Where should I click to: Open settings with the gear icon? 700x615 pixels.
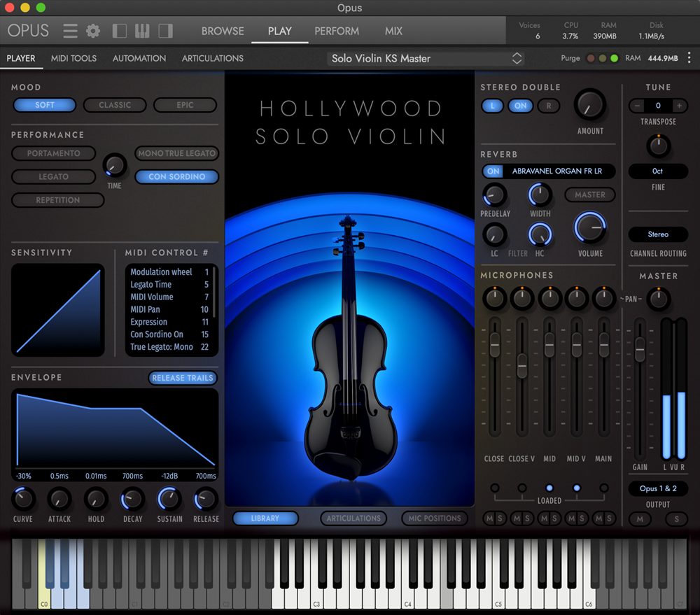click(93, 31)
